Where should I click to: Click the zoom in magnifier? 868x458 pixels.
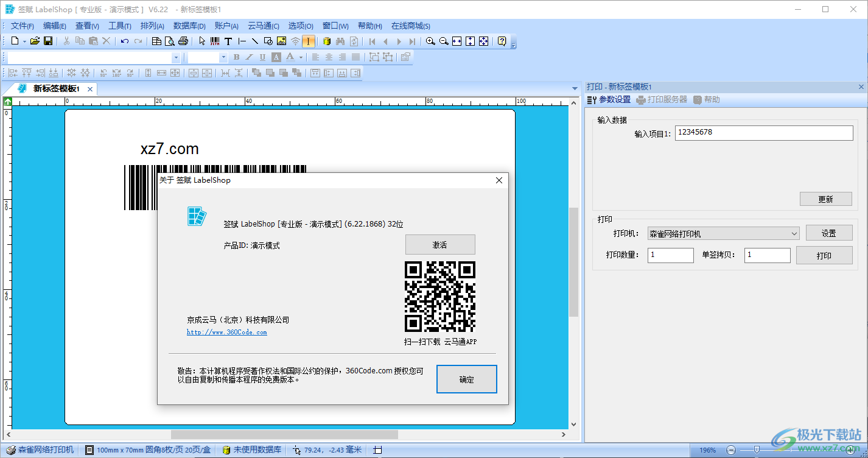click(430, 41)
